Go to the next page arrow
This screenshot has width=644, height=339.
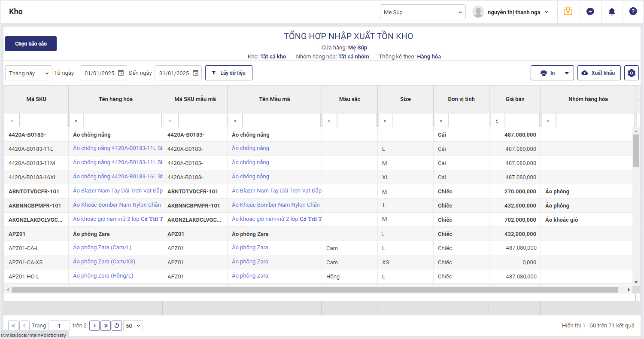pyautogui.click(x=94, y=326)
